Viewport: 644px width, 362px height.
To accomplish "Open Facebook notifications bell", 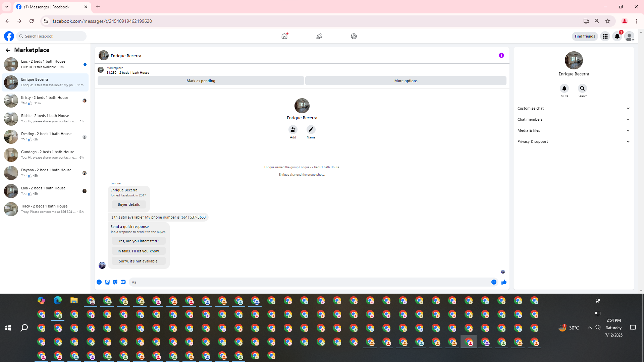I will [x=617, y=36].
